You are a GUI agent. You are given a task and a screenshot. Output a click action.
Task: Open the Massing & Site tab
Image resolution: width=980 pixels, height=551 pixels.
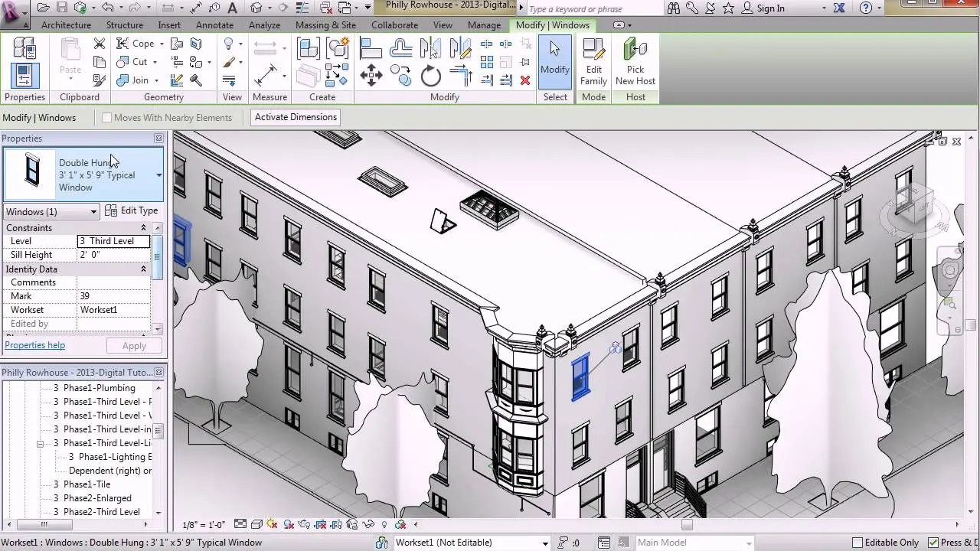click(325, 25)
